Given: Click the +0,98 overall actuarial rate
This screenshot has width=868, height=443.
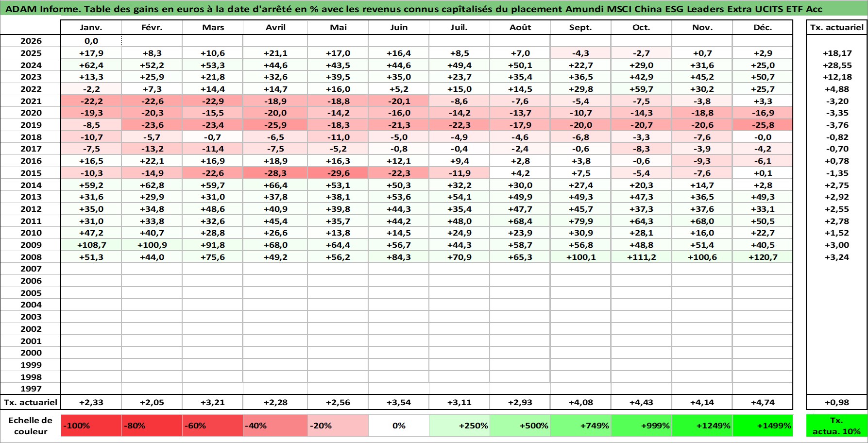Looking at the screenshot, I should [x=836, y=402].
